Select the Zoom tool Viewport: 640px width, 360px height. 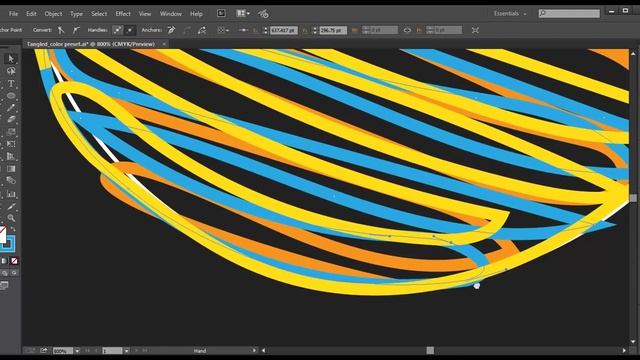(11, 218)
